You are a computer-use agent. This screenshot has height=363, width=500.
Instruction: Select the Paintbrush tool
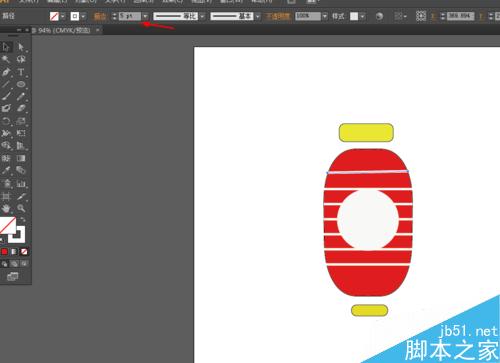tap(6, 97)
